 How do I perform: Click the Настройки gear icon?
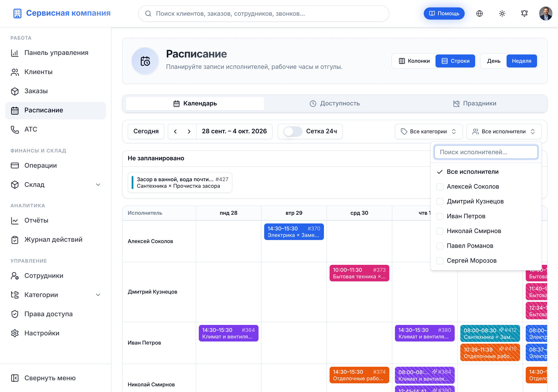(x=15, y=333)
